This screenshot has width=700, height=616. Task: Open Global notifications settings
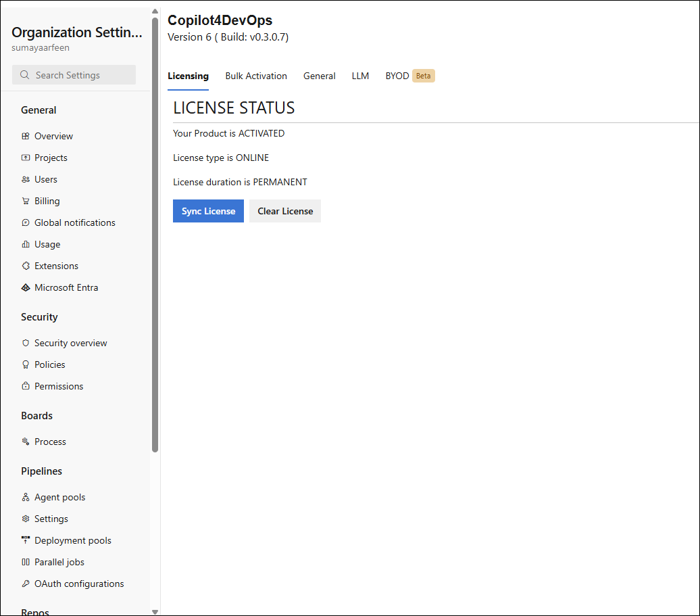pyautogui.click(x=74, y=222)
